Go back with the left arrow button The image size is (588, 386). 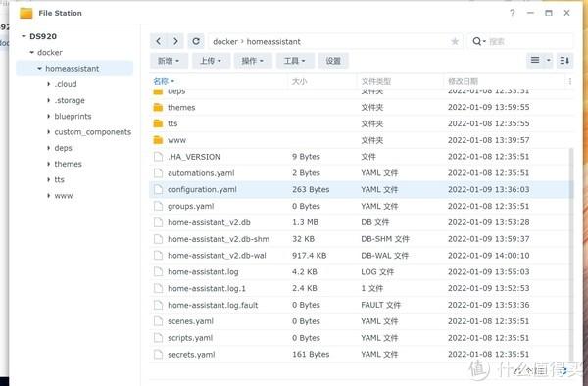pyautogui.click(x=159, y=41)
